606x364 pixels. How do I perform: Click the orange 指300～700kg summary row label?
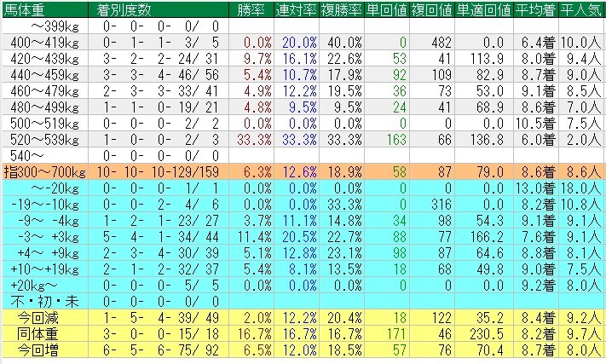click(43, 171)
